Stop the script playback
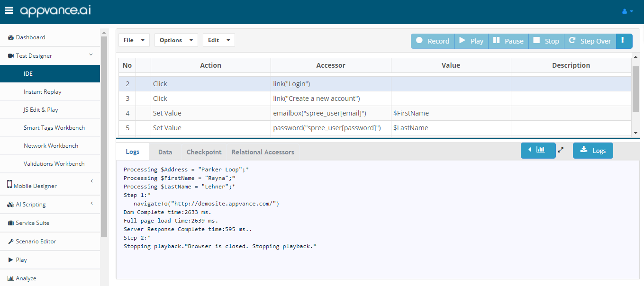644x286 pixels. (546, 41)
